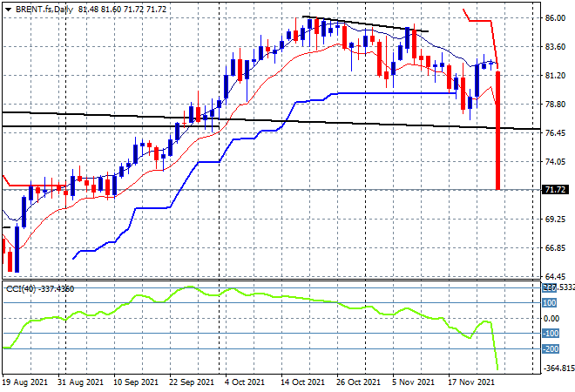This screenshot has width=575, height=392.
Task: Click the 4 Oct 2021 date label
Action: (x=245, y=382)
